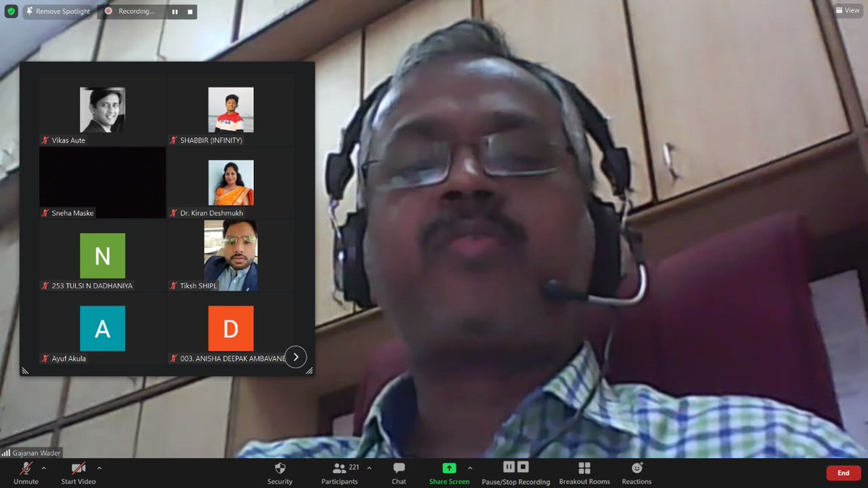Image resolution: width=868 pixels, height=488 pixels.
Task: Click the Share Screen button
Action: coord(449,473)
